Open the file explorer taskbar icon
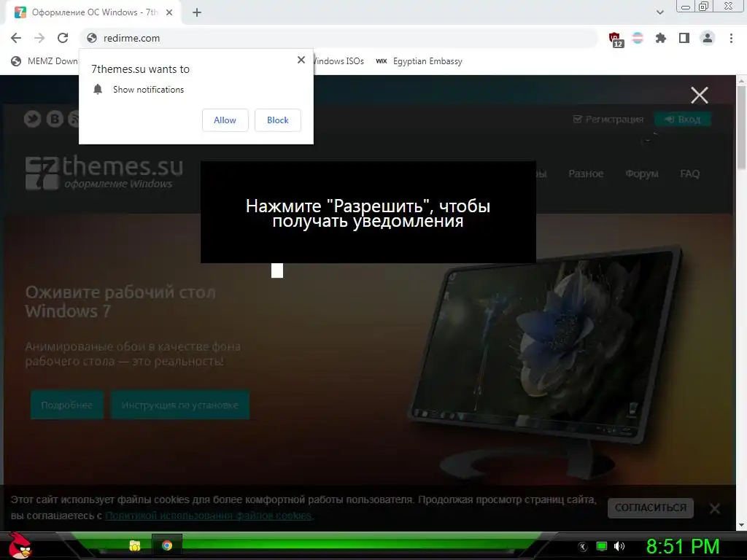The width and height of the screenshot is (747, 560). 135,545
